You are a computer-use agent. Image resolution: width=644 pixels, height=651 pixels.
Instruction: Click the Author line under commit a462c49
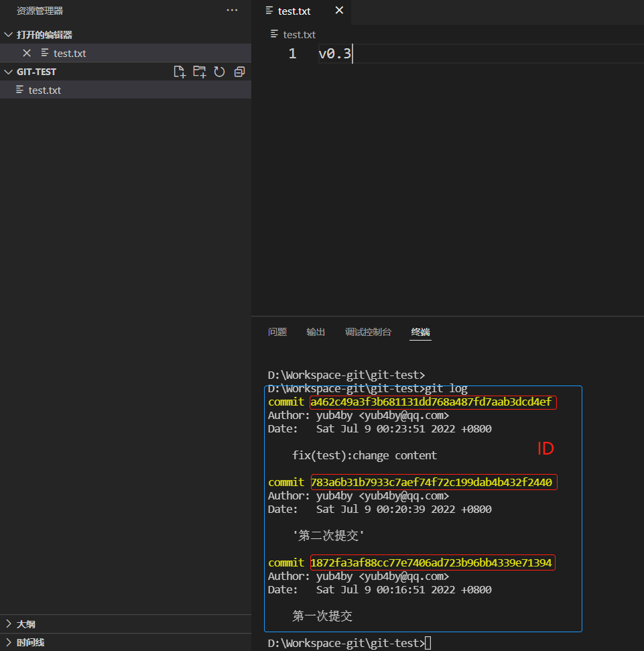pos(359,416)
